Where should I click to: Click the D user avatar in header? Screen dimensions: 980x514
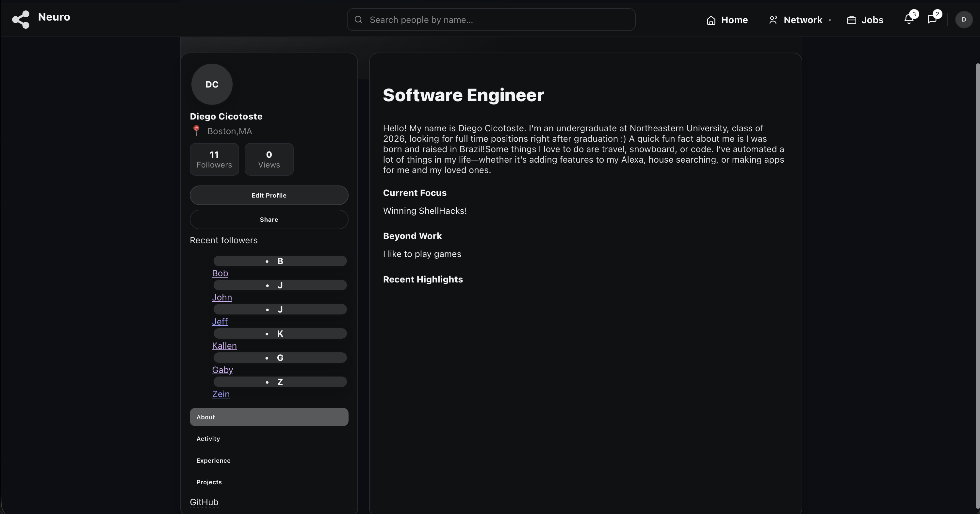click(964, 19)
